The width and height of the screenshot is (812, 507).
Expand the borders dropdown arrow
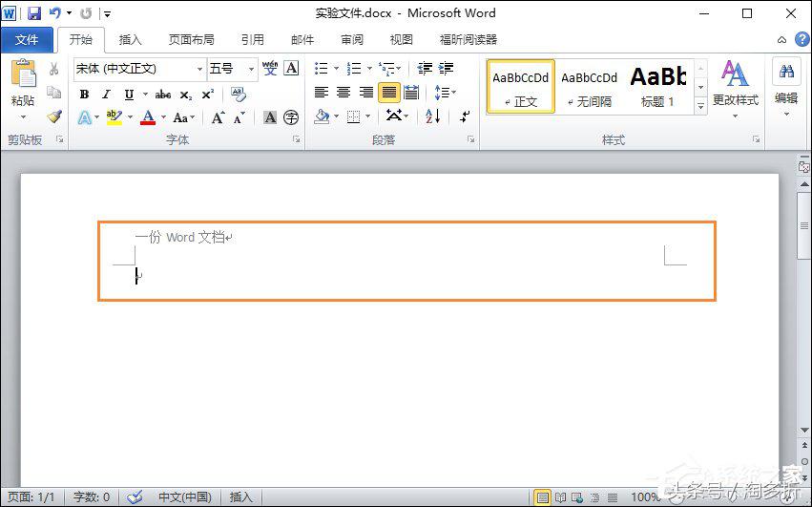367,116
